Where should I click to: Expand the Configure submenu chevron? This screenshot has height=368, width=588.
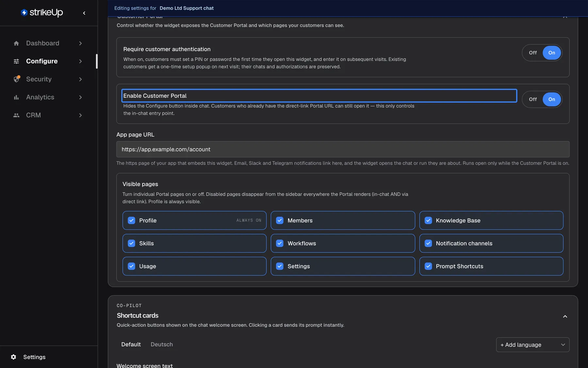tap(80, 61)
